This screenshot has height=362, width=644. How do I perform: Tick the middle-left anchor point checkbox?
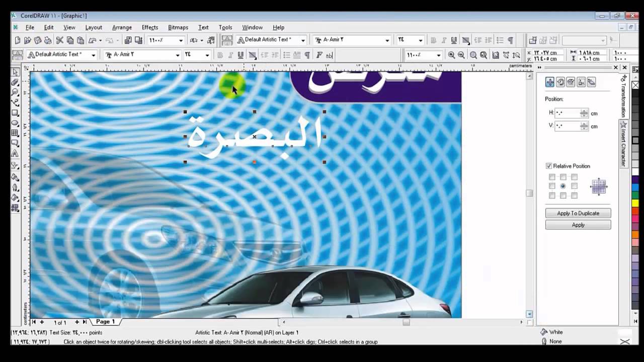552,186
